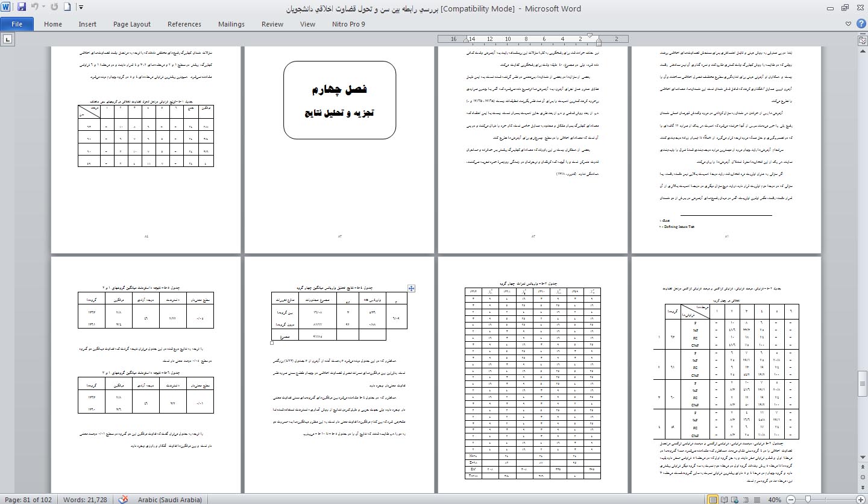Toggle the ruler display button

click(x=862, y=40)
